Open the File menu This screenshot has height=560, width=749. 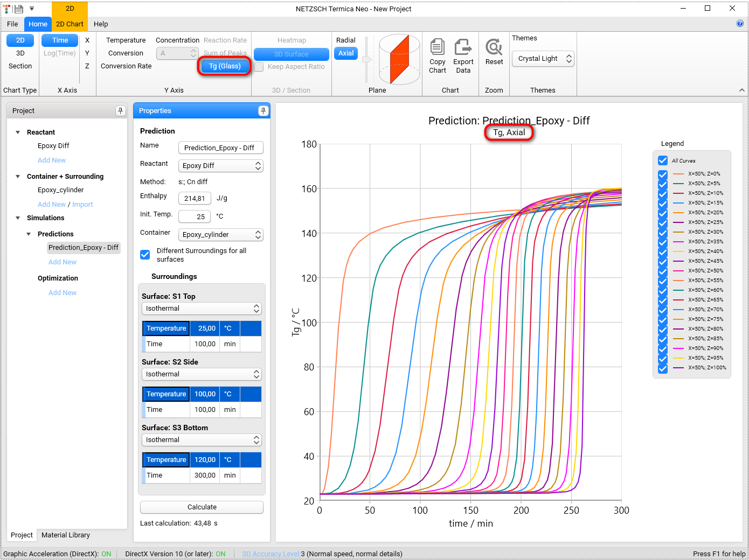point(12,24)
